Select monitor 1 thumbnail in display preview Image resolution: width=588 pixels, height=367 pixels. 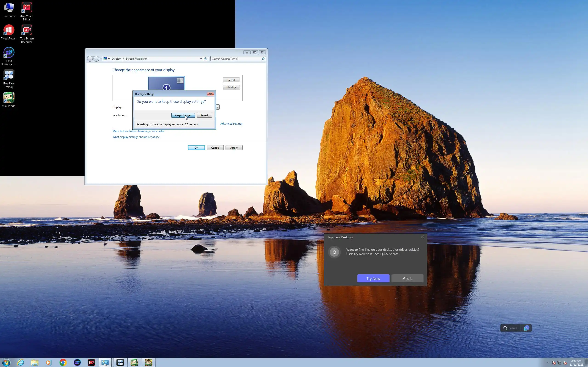(x=167, y=84)
